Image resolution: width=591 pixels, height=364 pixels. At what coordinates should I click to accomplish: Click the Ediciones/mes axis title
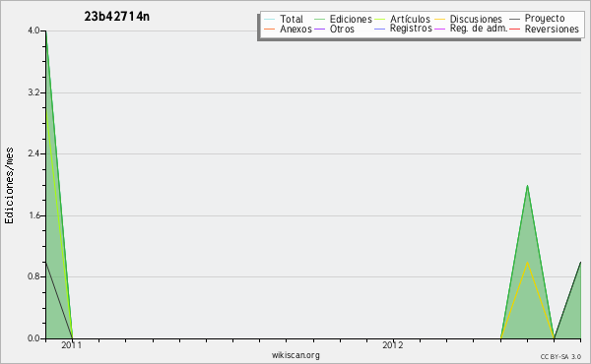tap(9, 185)
